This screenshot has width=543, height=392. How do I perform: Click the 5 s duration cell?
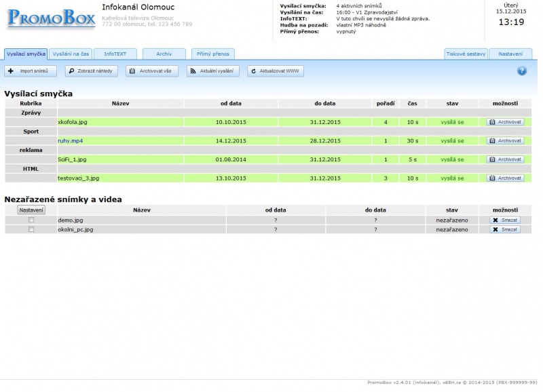point(413,159)
